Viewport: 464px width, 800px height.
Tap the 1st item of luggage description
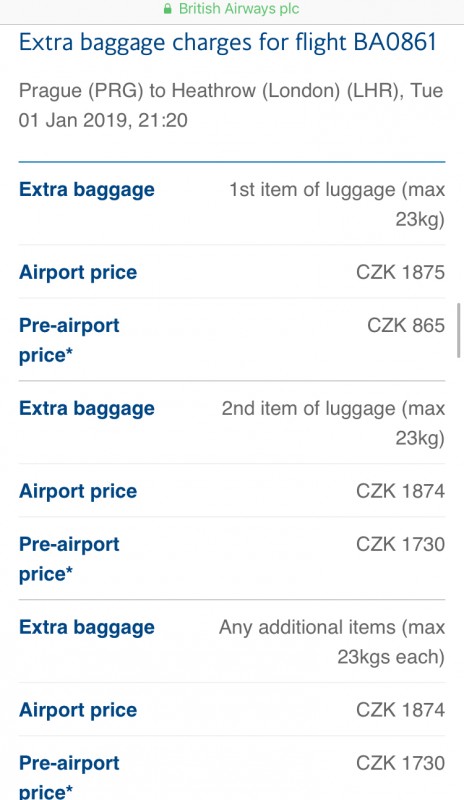click(337, 204)
